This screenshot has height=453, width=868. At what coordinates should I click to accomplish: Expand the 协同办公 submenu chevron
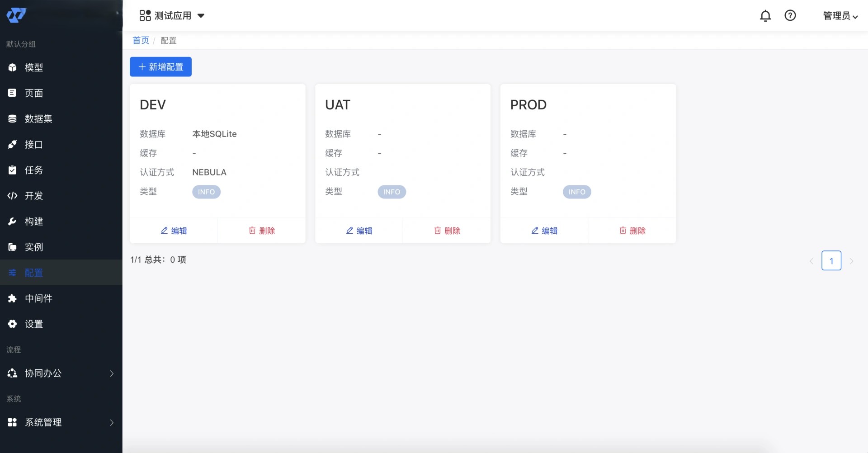click(112, 373)
